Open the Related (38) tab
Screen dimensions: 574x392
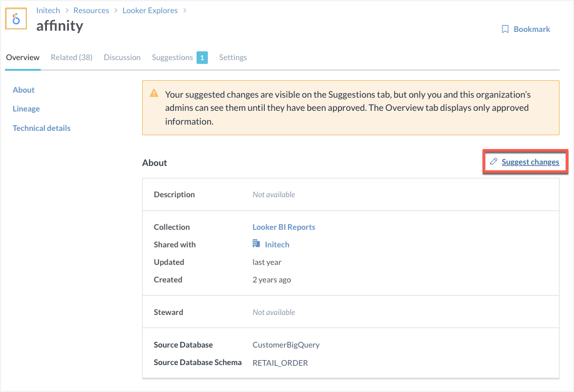pyautogui.click(x=72, y=58)
